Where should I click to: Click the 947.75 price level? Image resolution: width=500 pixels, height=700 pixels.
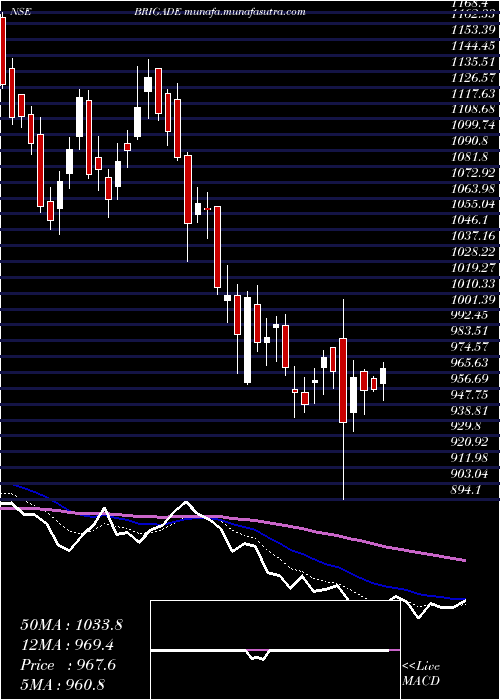(471, 396)
